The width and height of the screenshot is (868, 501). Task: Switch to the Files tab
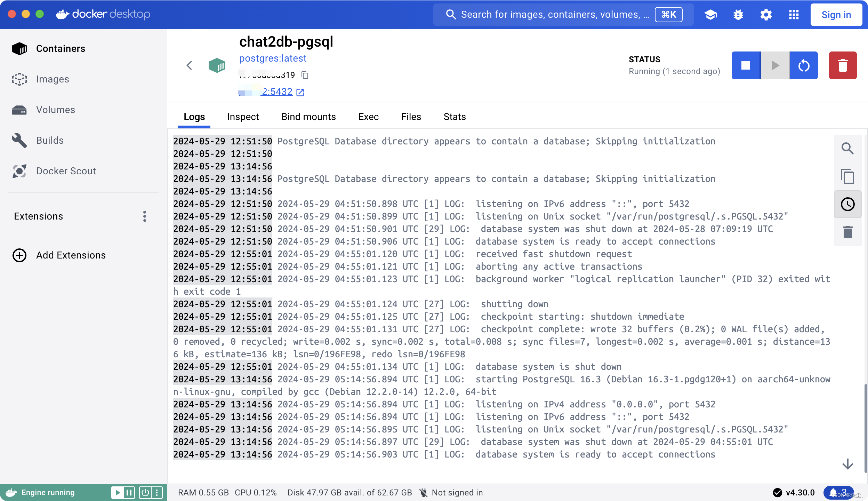[x=411, y=117]
